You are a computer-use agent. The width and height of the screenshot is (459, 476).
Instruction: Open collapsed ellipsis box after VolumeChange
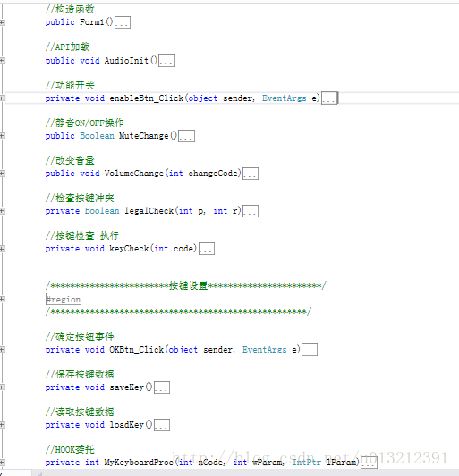(251, 174)
